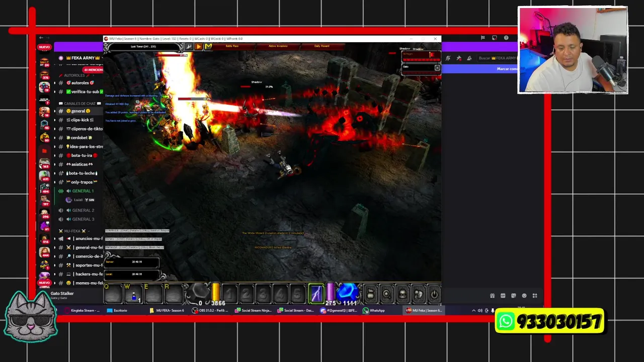Click the 61 MENCIONES button
This screenshot has height=362, width=644.
coord(93,70)
